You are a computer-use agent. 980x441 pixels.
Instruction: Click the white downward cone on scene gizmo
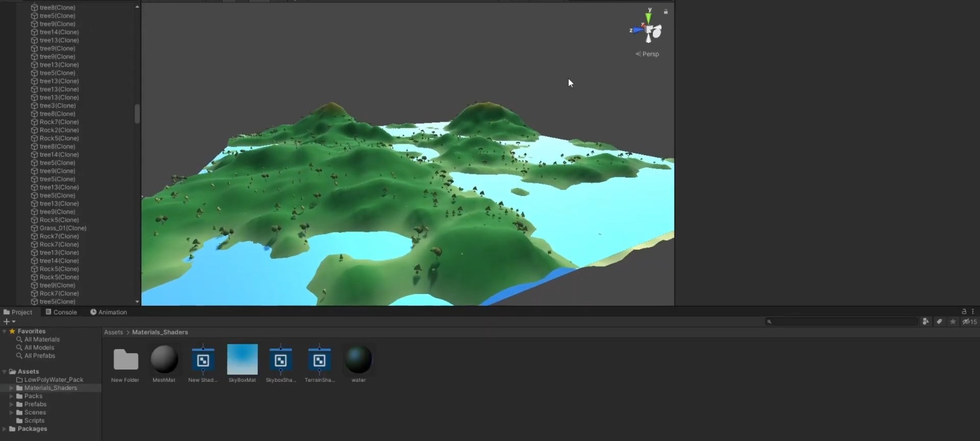pos(649,38)
